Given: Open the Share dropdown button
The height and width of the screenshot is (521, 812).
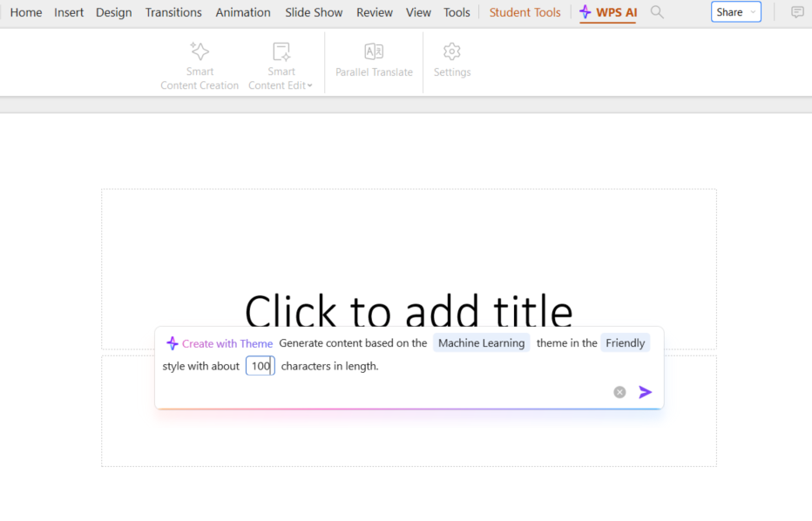Looking at the screenshot, I should point(736,12).
